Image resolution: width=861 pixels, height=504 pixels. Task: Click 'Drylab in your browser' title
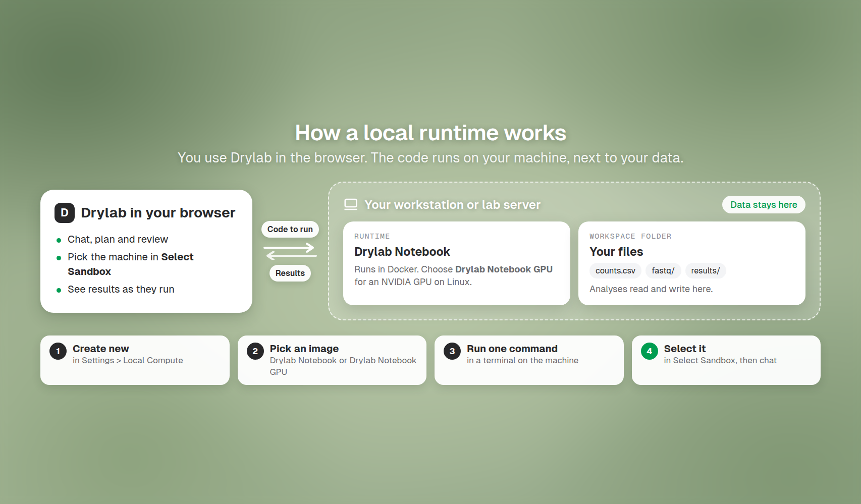click(158, 213)
